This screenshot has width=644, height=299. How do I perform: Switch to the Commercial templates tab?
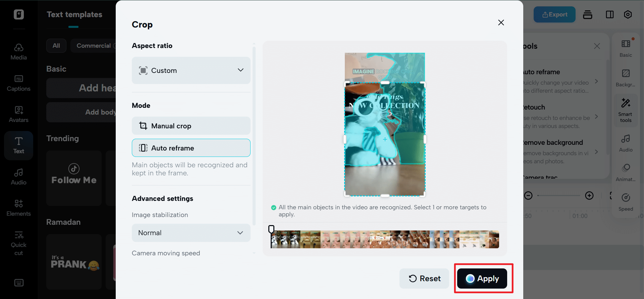coord(94,46)
